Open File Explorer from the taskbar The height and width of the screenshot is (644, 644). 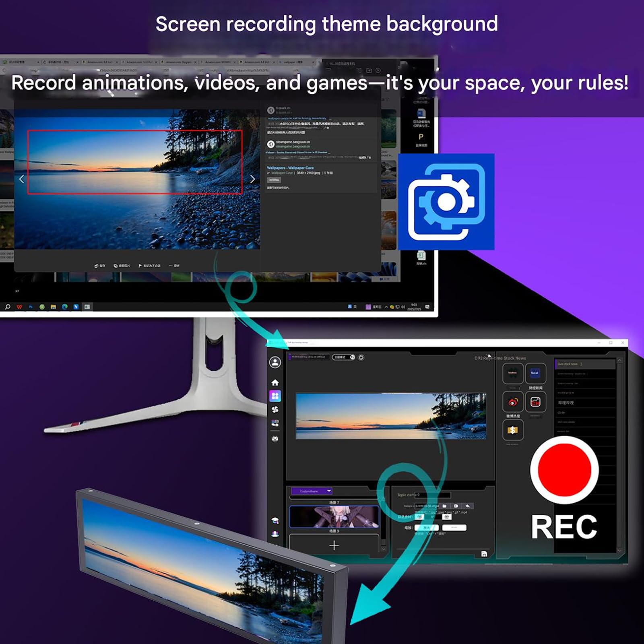click(x=53, y=307)
